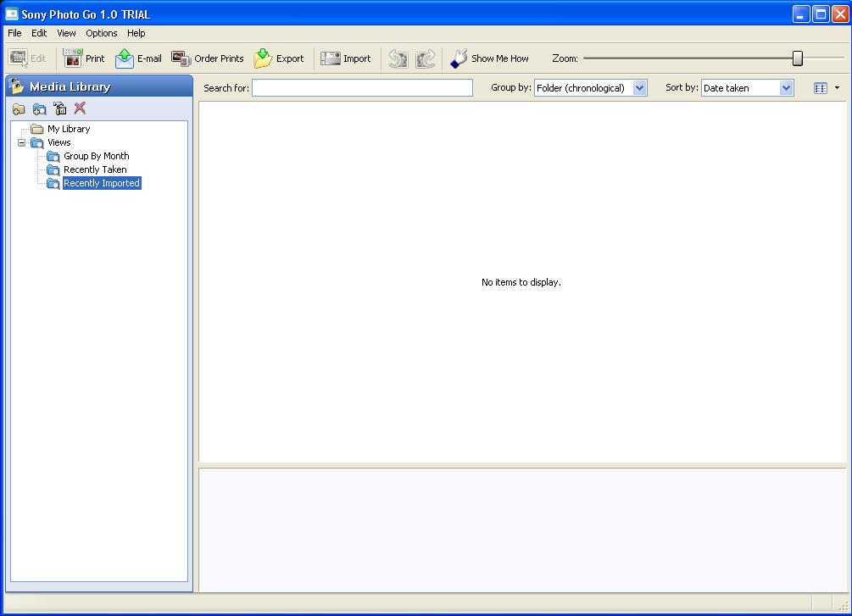The image size is (852, 616).
Task: Open the View menu
Action: 66,33
